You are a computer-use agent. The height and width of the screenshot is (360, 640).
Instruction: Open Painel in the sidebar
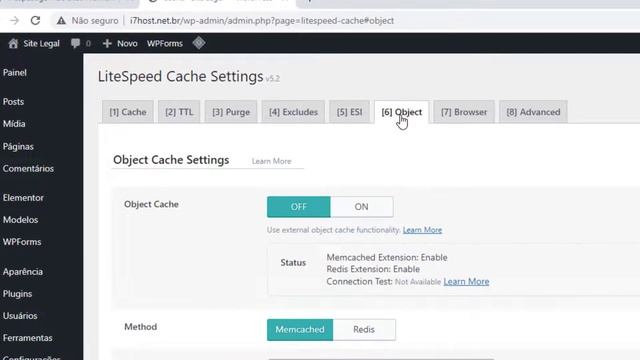[x=15, y=73]
